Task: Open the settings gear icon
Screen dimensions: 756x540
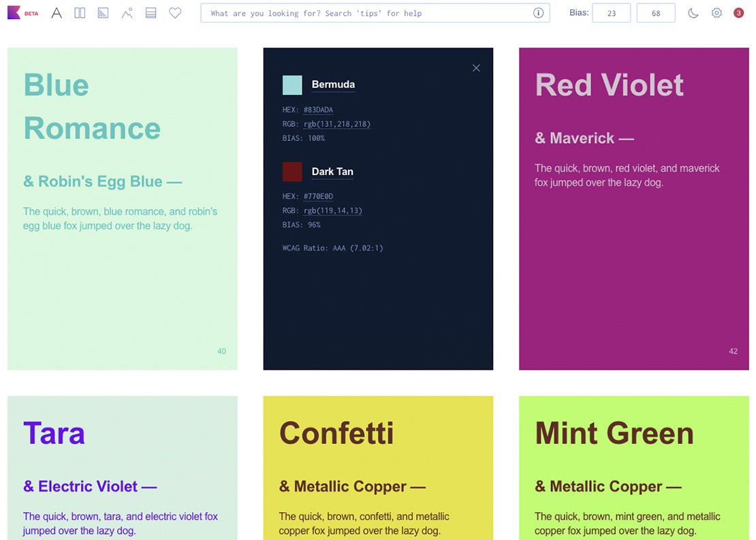Action: pos(716,12)
